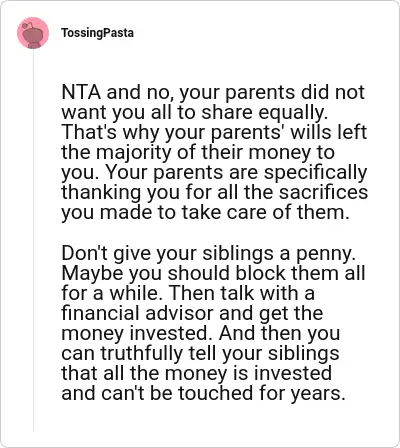
Task: Click the line 'for a while. Then talk with a'
Action: click(188, 293)
